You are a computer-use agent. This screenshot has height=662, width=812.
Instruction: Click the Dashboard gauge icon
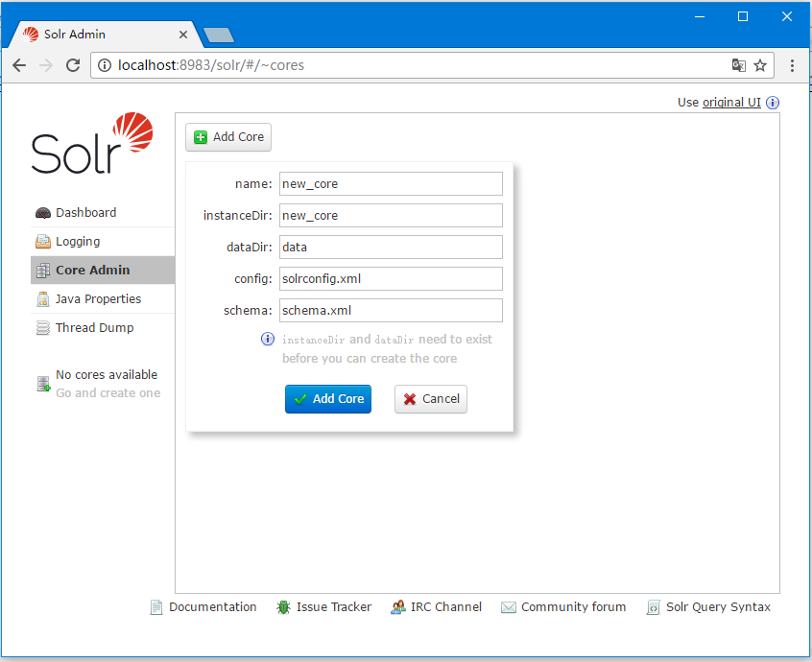pyautogui.click(x=42, y=213)
